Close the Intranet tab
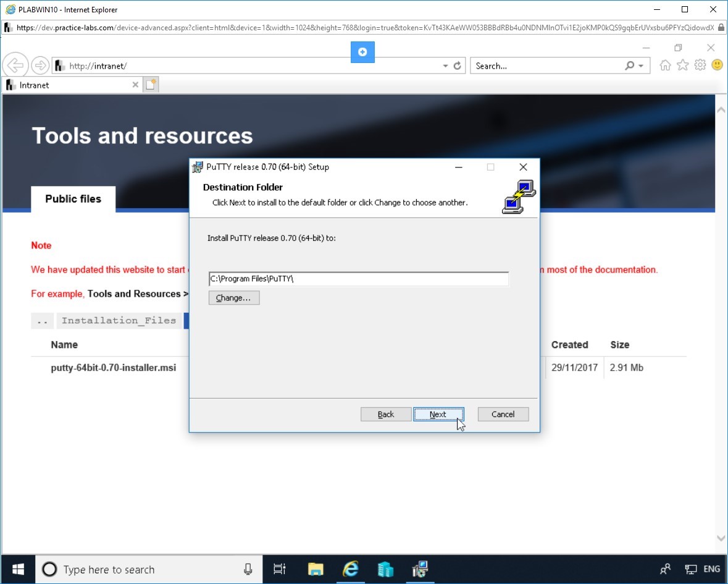The width and height of the screenshot is (728, 584). pos(135,85)
